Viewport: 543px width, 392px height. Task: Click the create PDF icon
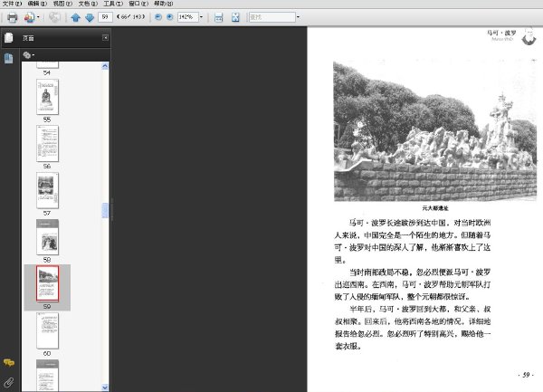(x=29, y=17)
